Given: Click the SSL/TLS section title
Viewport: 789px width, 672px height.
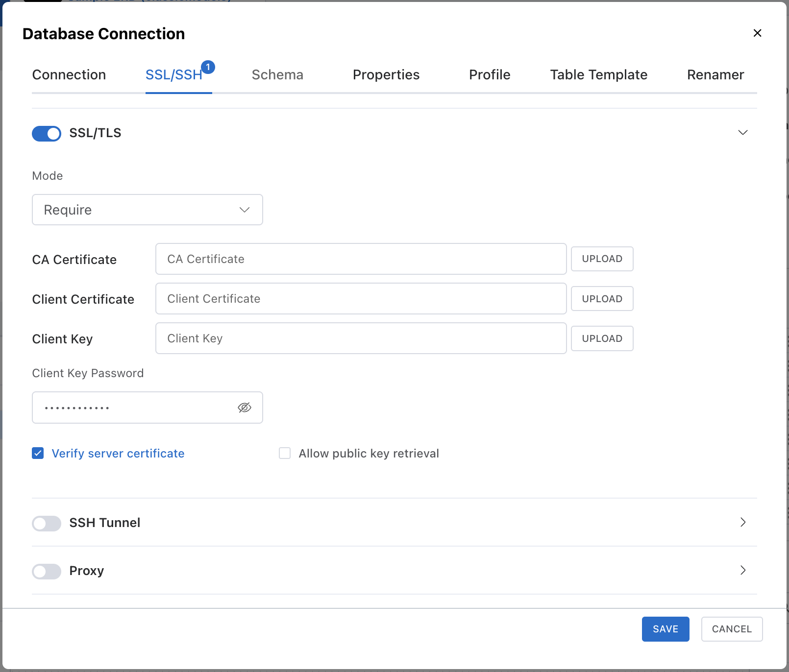Looking at the screenshot, I should pyautogui.click(x=95, y=133).
